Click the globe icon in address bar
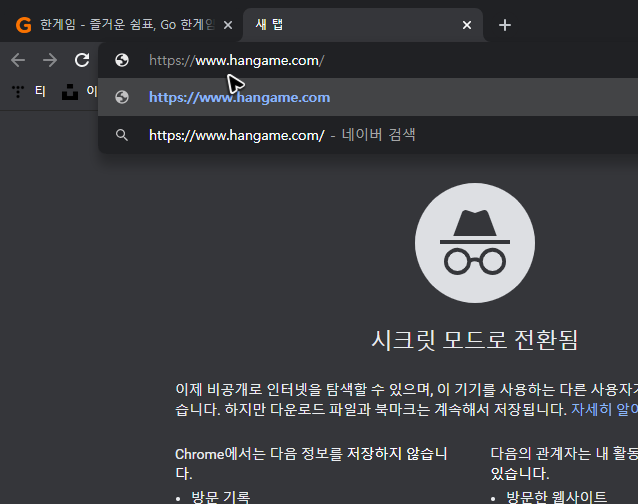 [x=122, y=60]
